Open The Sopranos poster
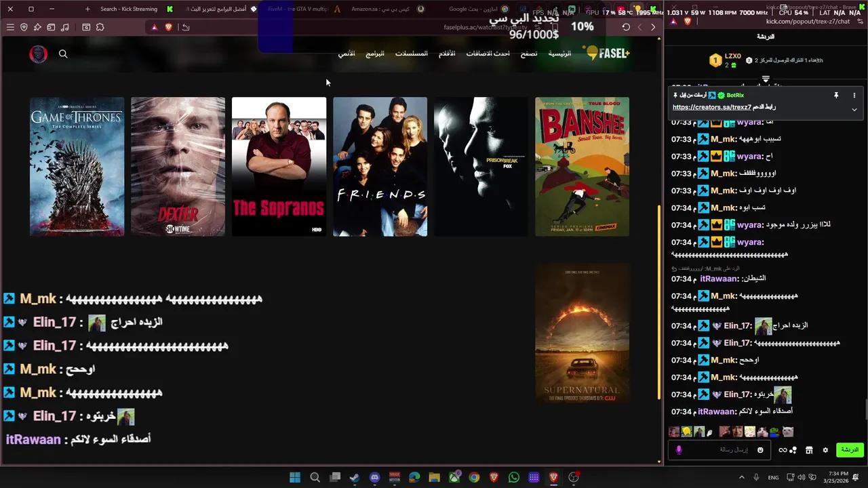The width and height of the screenshot is (868, 488). [279, 167]
